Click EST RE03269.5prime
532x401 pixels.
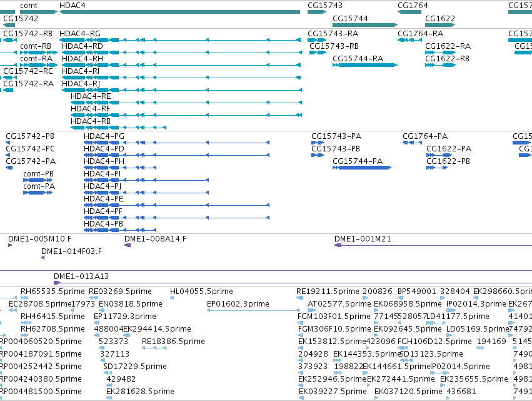coord(120,292)
